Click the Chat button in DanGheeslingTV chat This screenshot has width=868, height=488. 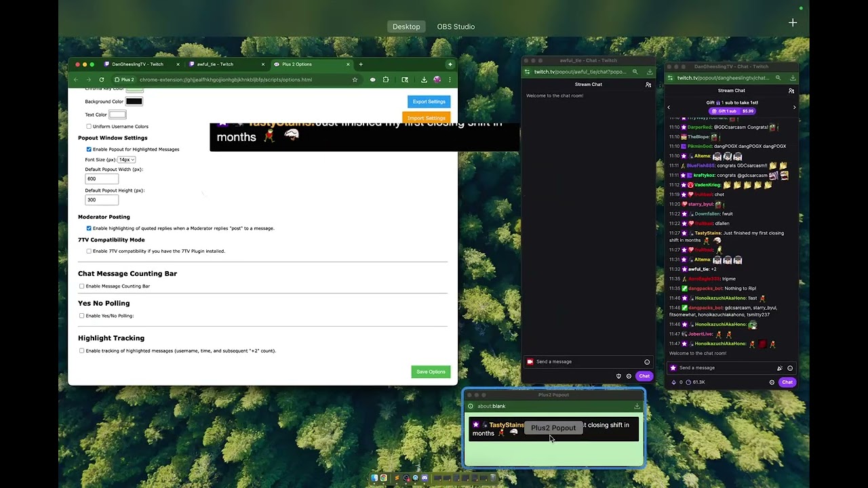(x=787, y=382)
